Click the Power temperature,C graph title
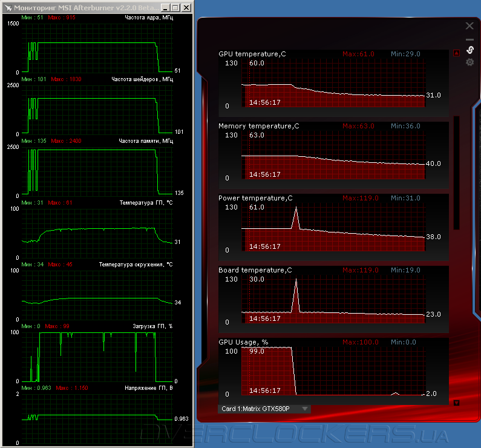 [255, 198]
